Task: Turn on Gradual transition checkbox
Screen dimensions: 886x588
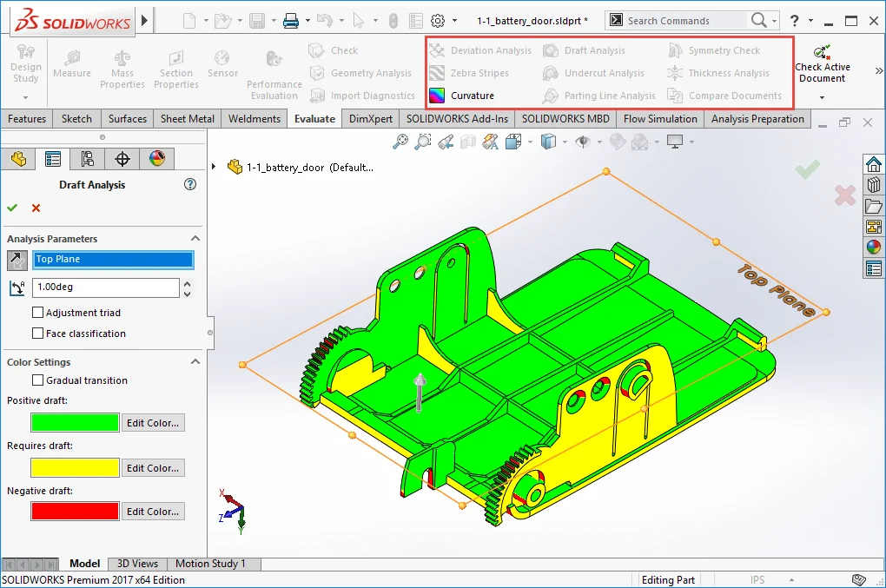Action: click(x=37, y=380)
